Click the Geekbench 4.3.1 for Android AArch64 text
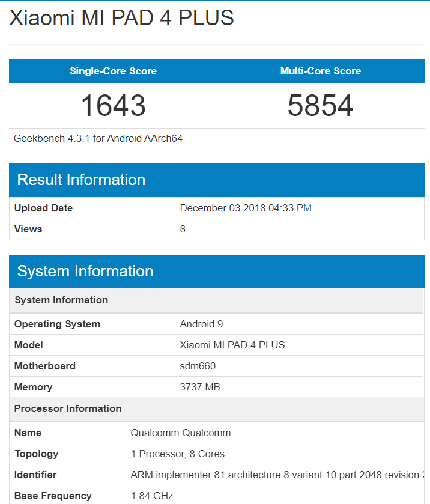This screenshot has height=504, width=430. [x=98, y=139]
